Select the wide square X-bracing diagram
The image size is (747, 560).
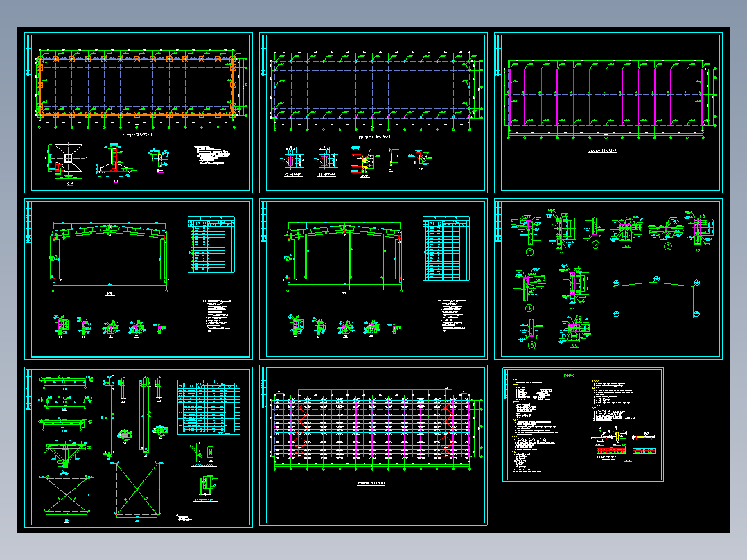(x=67, y=495)
